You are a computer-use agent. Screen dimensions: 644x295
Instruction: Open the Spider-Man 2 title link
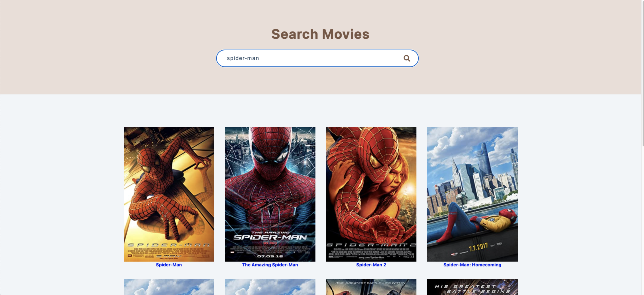pyautogui.click(x=371, y=265)
